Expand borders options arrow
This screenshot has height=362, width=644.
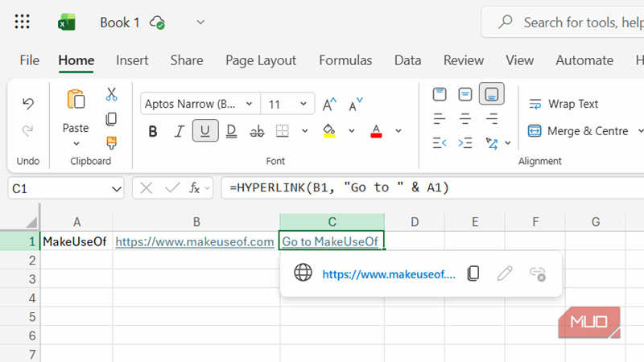[304, 131]
